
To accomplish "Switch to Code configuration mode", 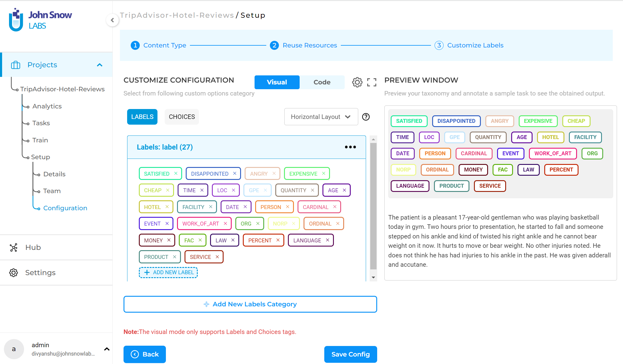I will click(322, 82).
